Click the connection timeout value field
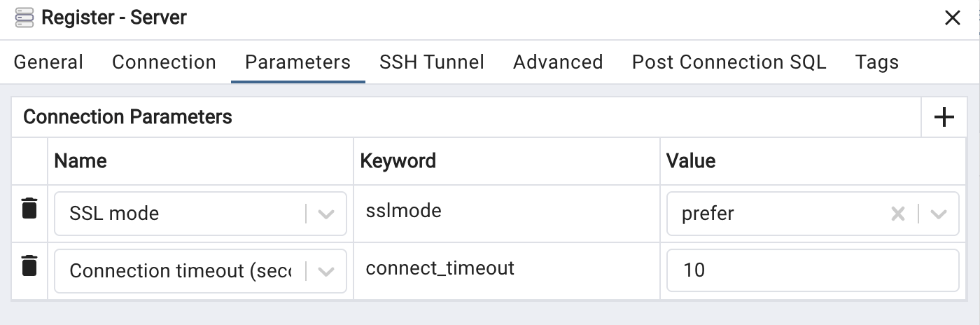This screenshot has width=980, height=325. click(812, 270)
